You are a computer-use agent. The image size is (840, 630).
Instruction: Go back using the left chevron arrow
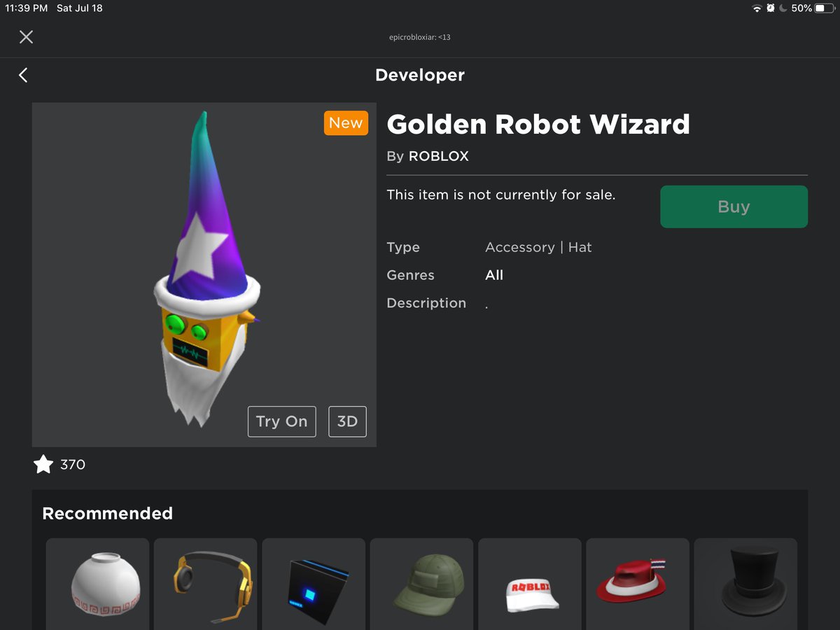23,75
